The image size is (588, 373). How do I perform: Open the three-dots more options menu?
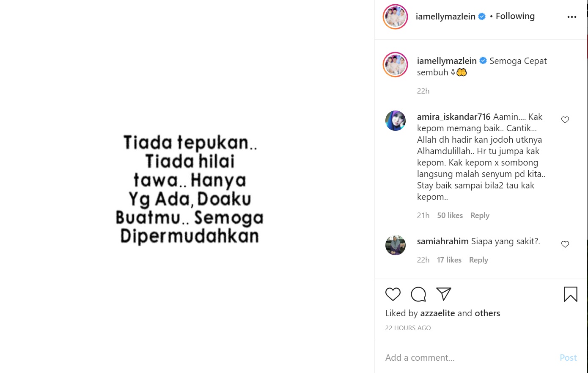click(572, 17)
